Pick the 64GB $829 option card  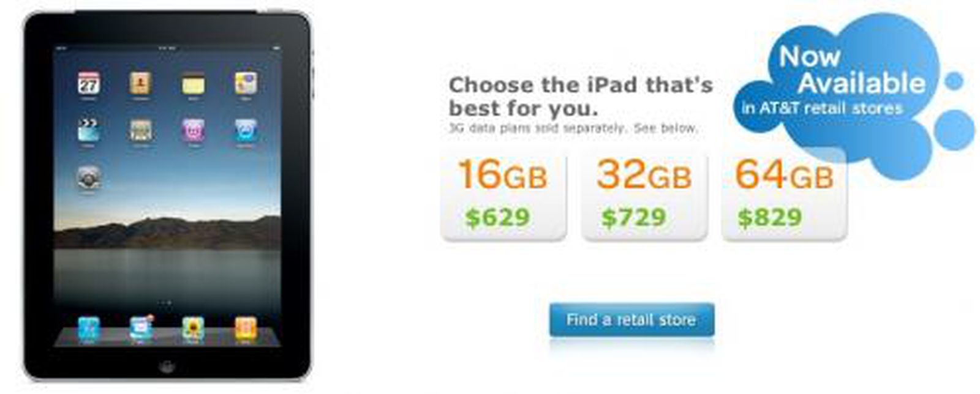click(x=785, y=197)
